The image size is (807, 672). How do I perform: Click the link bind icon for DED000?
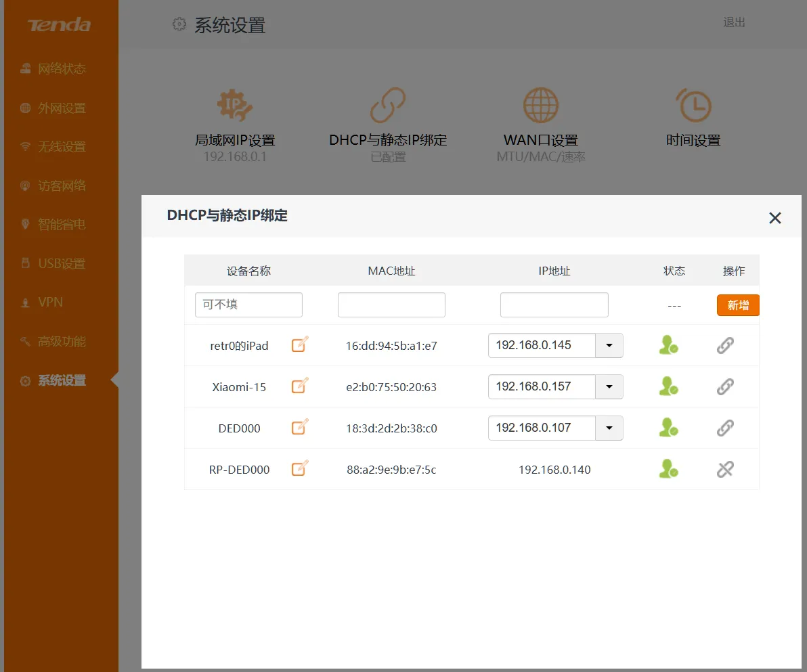pos(725,428)
